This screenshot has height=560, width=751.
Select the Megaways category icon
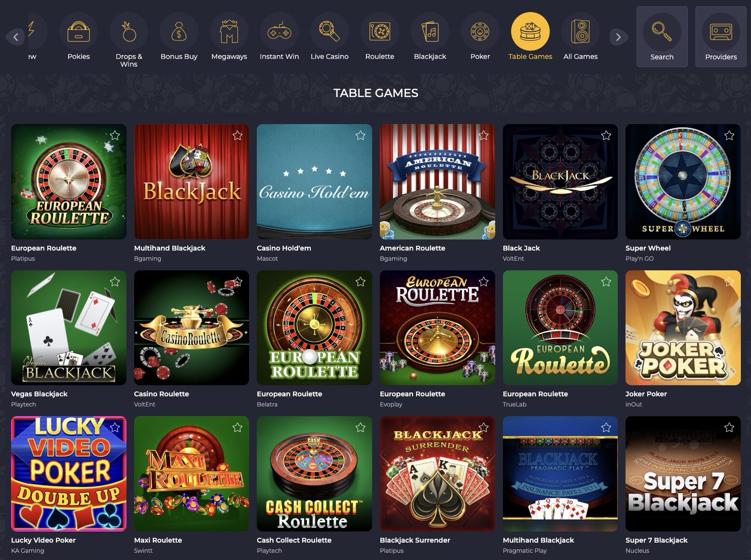pos(229,32)
